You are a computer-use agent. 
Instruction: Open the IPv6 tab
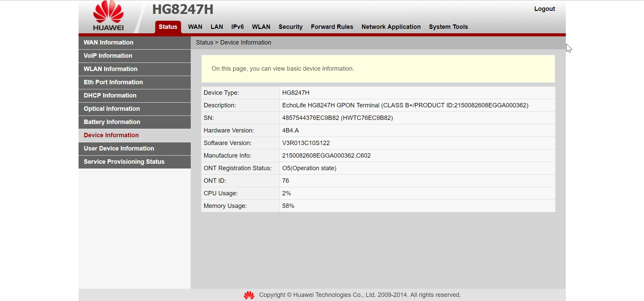pos(238,27)
